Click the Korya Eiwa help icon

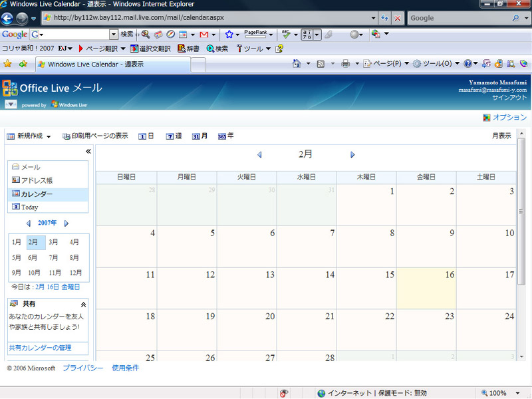click(279, 49)
